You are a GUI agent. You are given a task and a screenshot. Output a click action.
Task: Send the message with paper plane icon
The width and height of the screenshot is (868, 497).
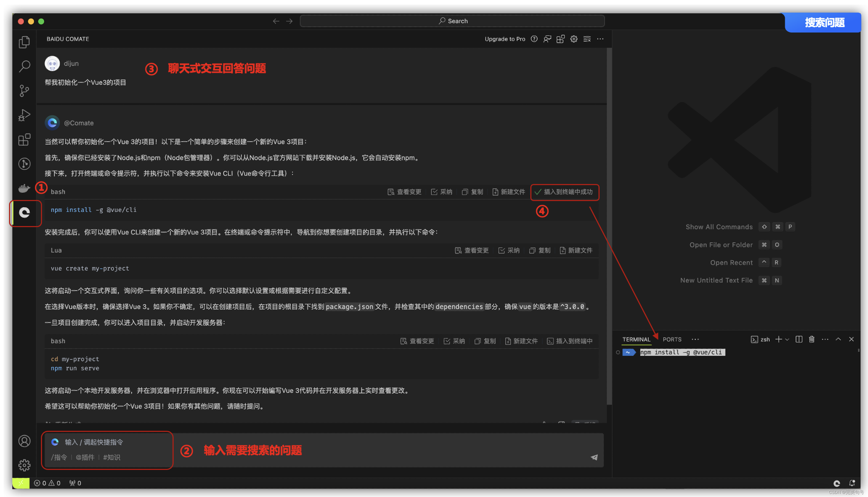[594, 457]
